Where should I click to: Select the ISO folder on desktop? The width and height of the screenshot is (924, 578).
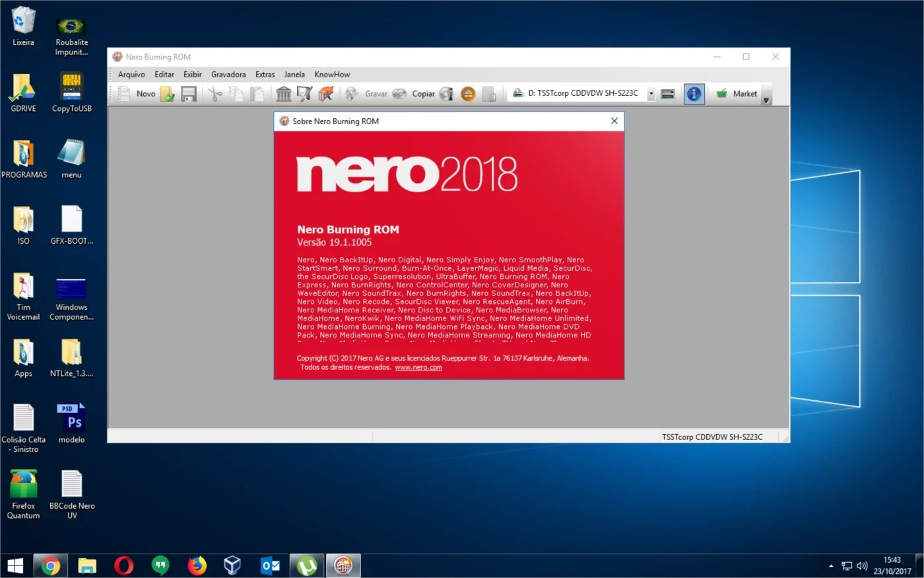coord(23,225)
